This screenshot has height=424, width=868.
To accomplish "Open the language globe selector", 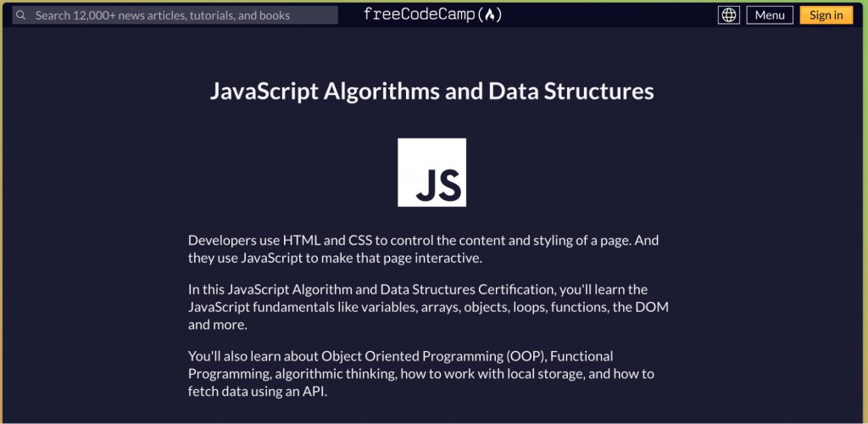I will 729,15.
